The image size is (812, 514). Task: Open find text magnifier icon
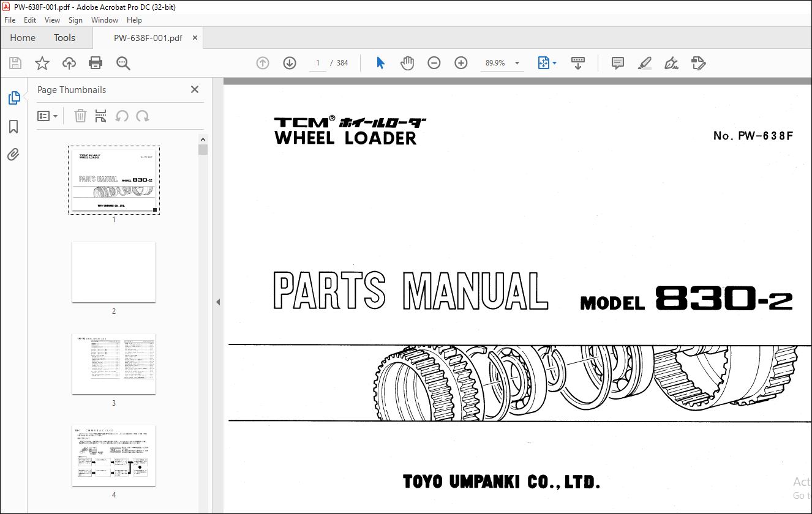[123, 63]
